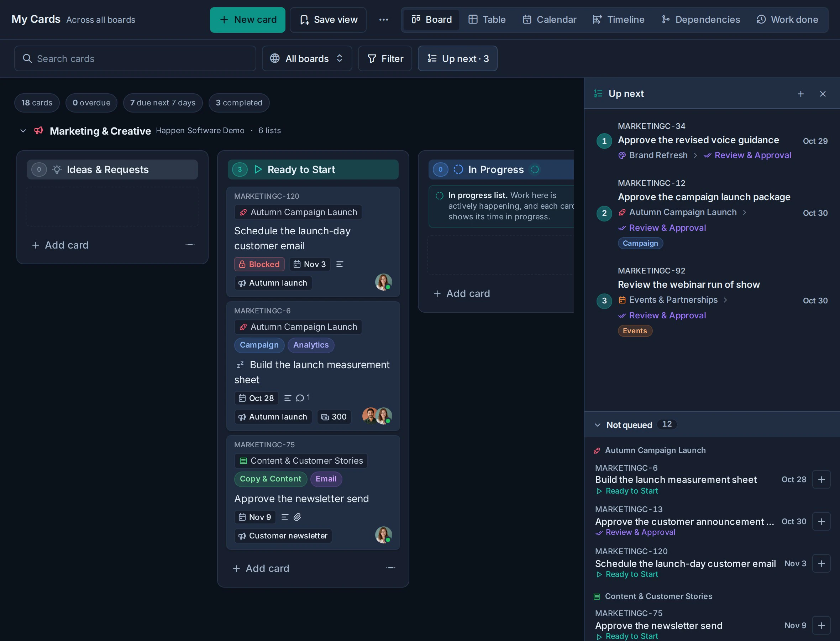
Task: Toggle the 18 cards summary chip
Action: point(37,103)
